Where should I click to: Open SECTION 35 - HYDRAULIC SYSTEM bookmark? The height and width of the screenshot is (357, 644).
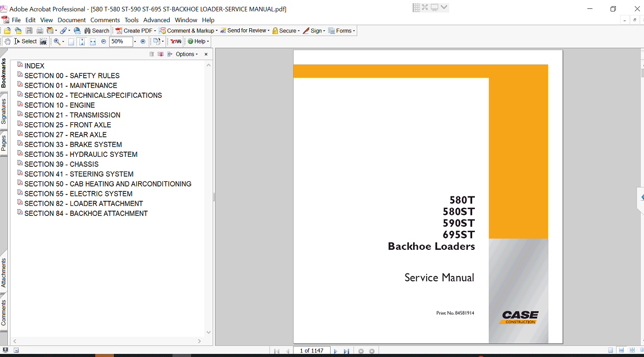pyautogui.click(x=81, y=154)
